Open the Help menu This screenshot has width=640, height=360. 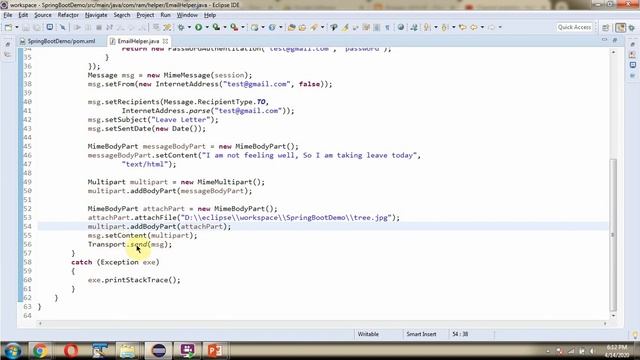pos(210,15)
